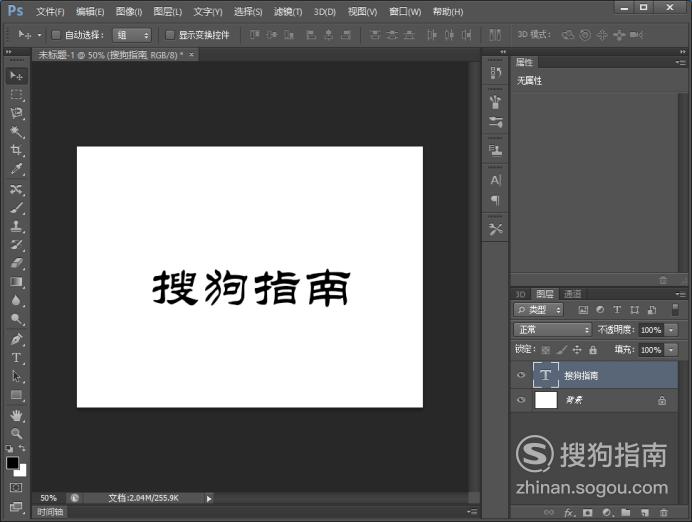Select the Move tool

[16, 76]
